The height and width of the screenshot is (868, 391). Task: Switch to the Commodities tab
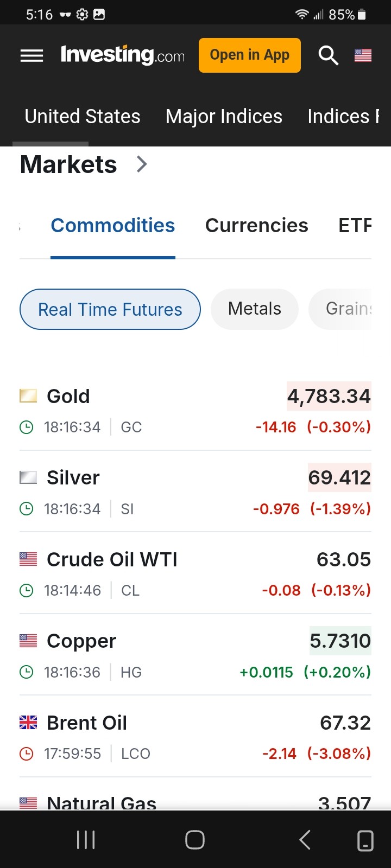(x=113, y=226)
